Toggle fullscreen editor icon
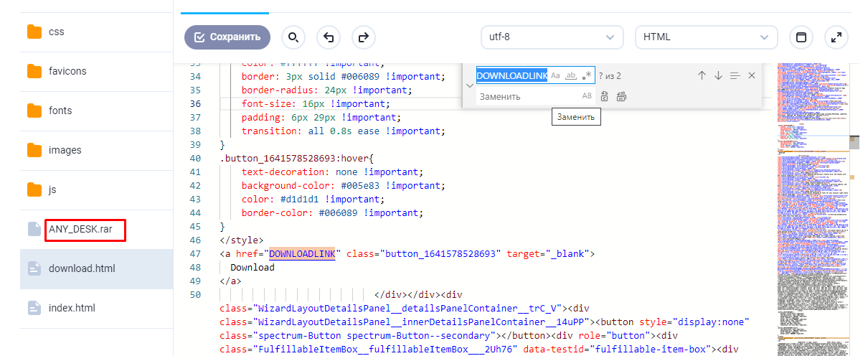 [x=836, y=37]
